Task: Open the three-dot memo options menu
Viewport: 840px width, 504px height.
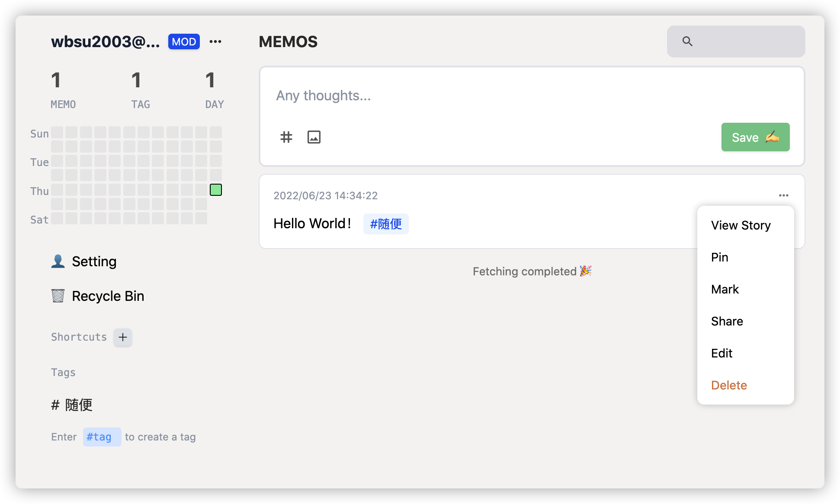Action: [784, 195]
